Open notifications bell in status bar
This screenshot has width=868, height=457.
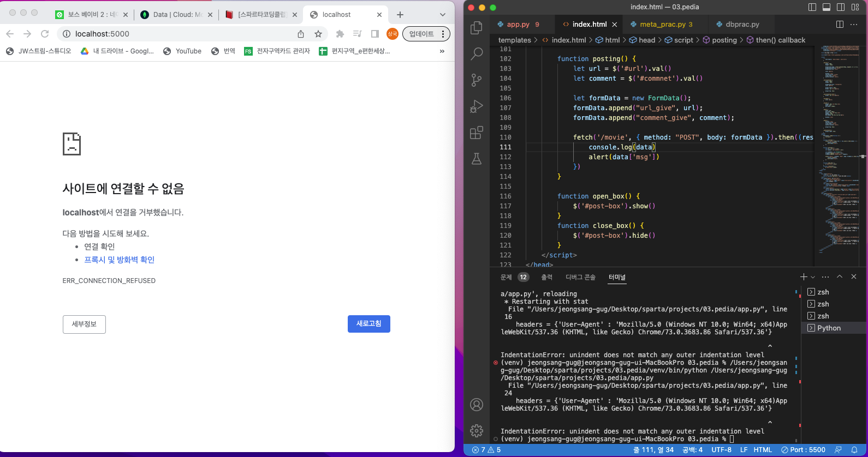point(854,450)
